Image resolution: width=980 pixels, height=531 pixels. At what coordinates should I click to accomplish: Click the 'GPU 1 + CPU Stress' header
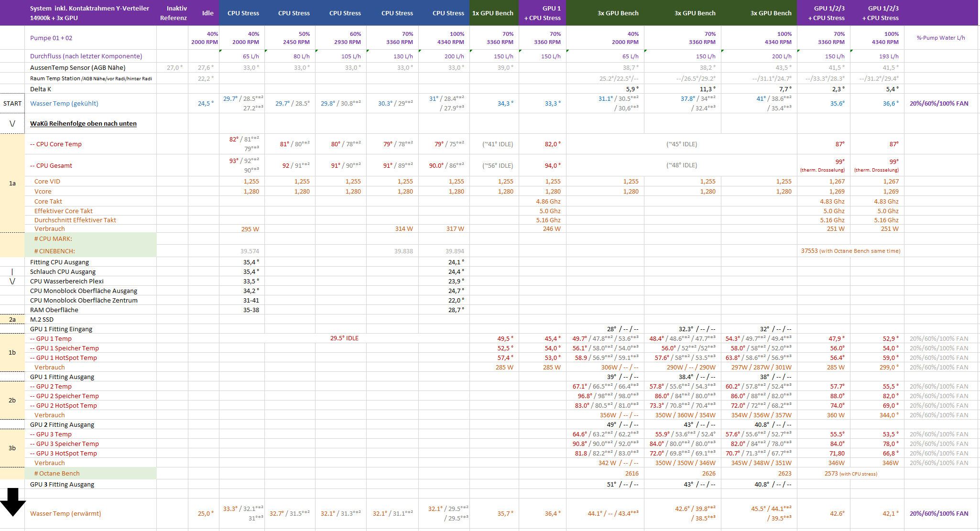tap(543, 13)
